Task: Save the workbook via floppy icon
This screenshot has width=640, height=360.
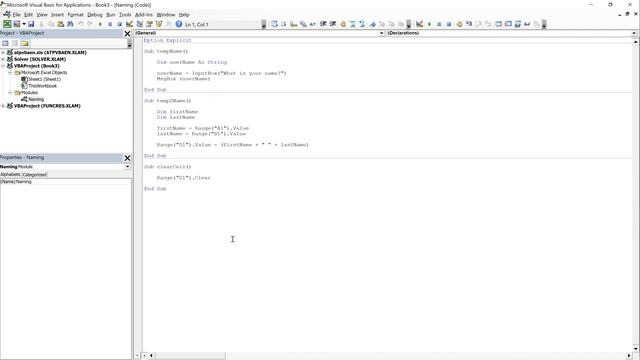Action: [x=31, y=24]
